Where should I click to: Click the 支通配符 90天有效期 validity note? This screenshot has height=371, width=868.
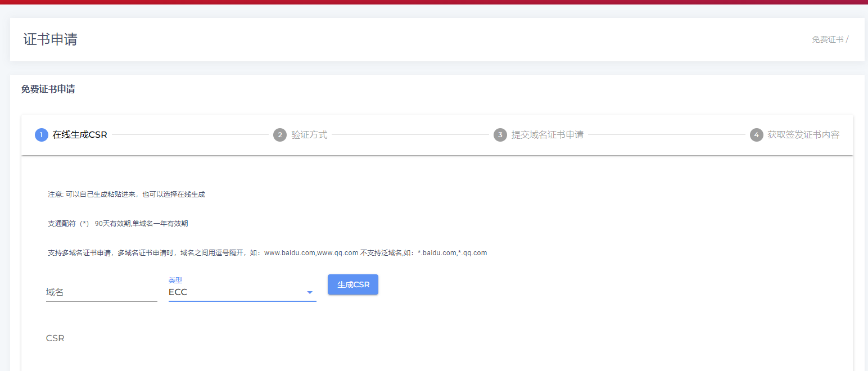(x=118, y=224)
